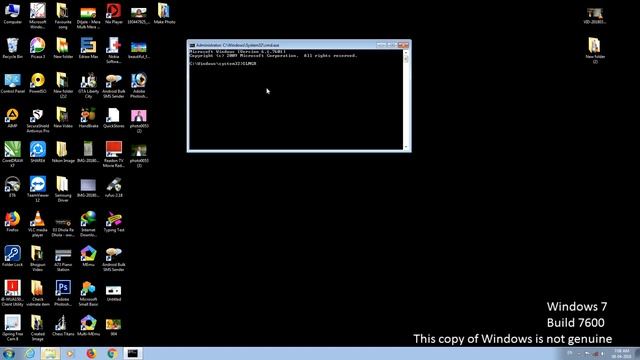Open the Samsung Driver folder
This screenshot has width=640, height=360.
point(63,189)
